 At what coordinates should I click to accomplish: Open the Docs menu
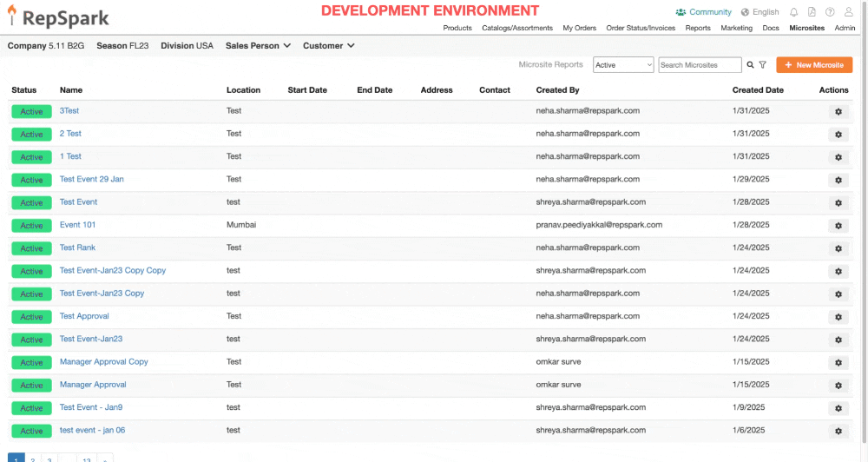click(771, 28)
